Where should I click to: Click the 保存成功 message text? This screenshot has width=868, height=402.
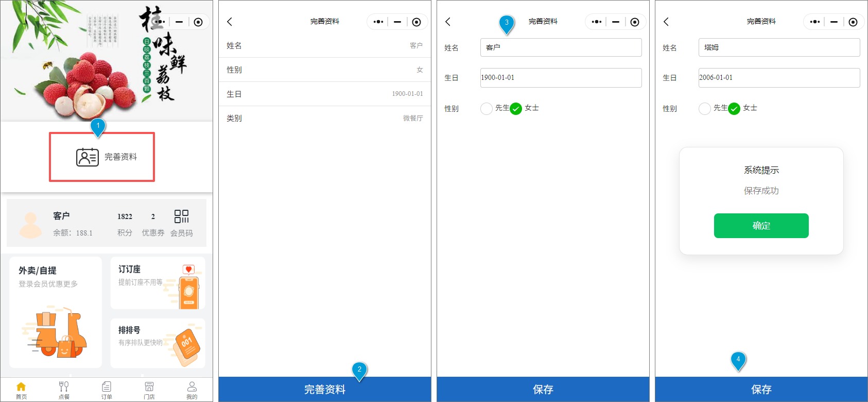click(x=761, y=191)
